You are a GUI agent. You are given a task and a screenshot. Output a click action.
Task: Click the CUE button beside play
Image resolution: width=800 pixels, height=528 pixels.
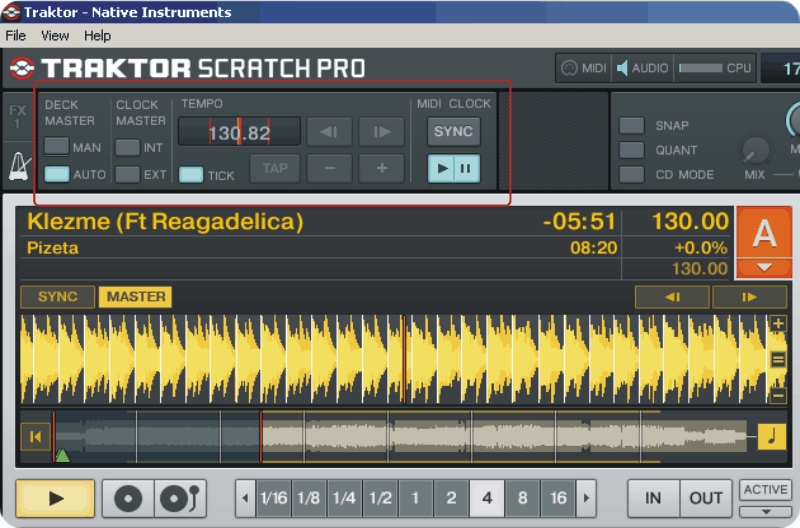[128, 498]
